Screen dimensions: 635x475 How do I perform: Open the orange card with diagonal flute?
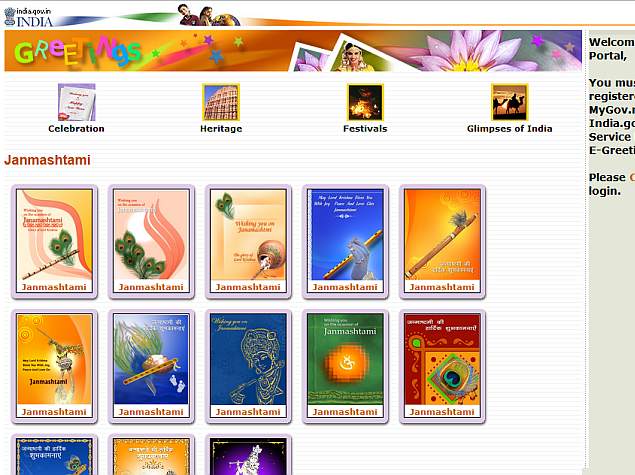(x=442, y=240)
